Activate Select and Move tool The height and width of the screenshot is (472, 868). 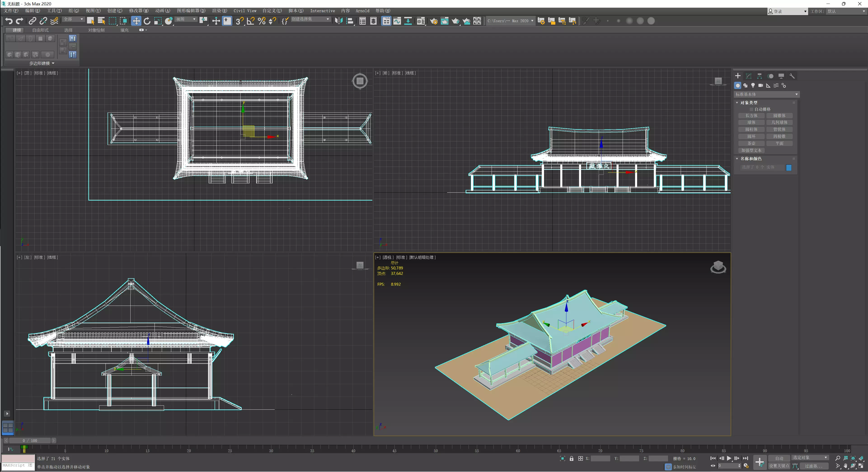(136, 21)
